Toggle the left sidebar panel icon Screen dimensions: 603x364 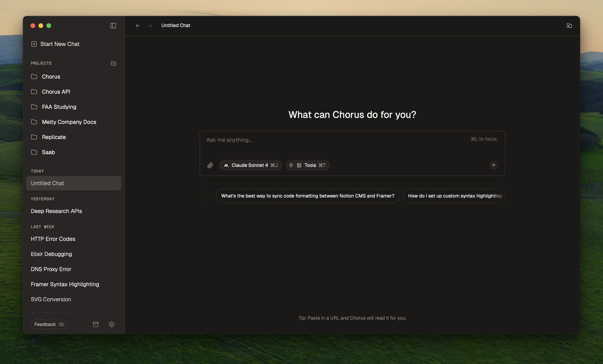click(113, 26)
